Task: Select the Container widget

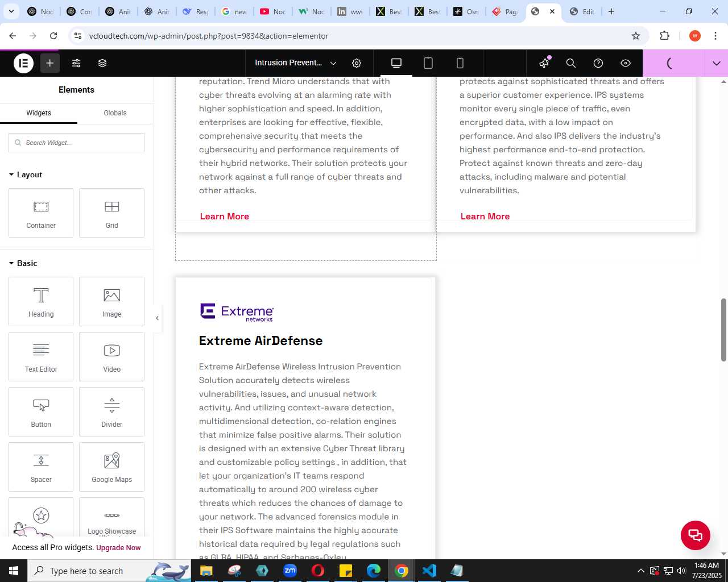Action: [41, 213]
